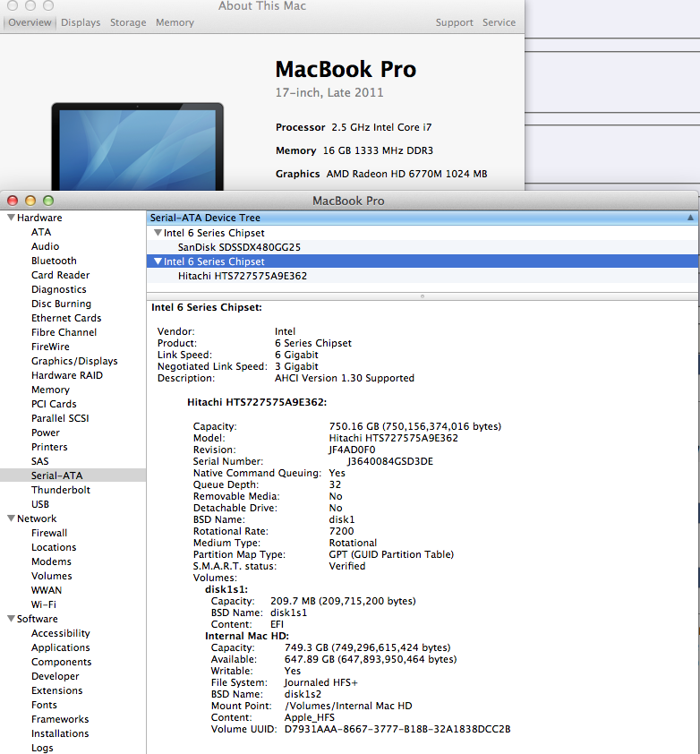This screenshot has height=754, width=700.
Task: Minimize the MacBook Pro System Information window
Action: (30, 201)
